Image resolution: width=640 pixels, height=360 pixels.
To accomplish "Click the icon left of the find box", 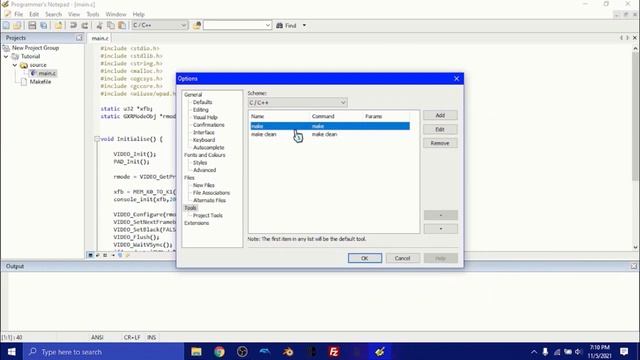I will [x=197, y=25].
